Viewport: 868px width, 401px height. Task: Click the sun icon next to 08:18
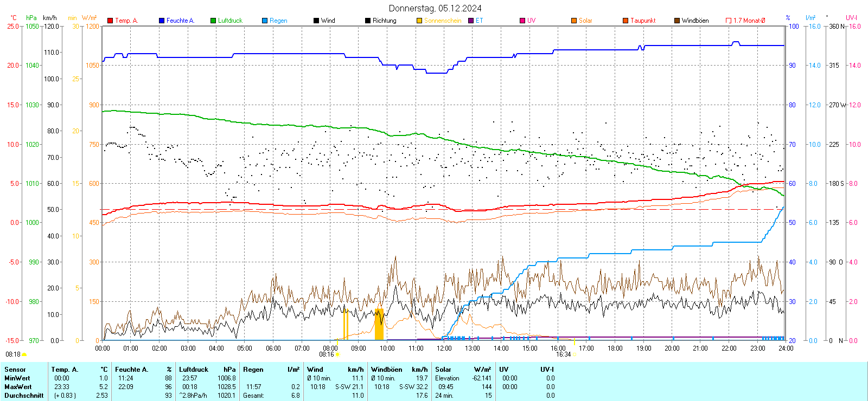click(x=24, y=354)
